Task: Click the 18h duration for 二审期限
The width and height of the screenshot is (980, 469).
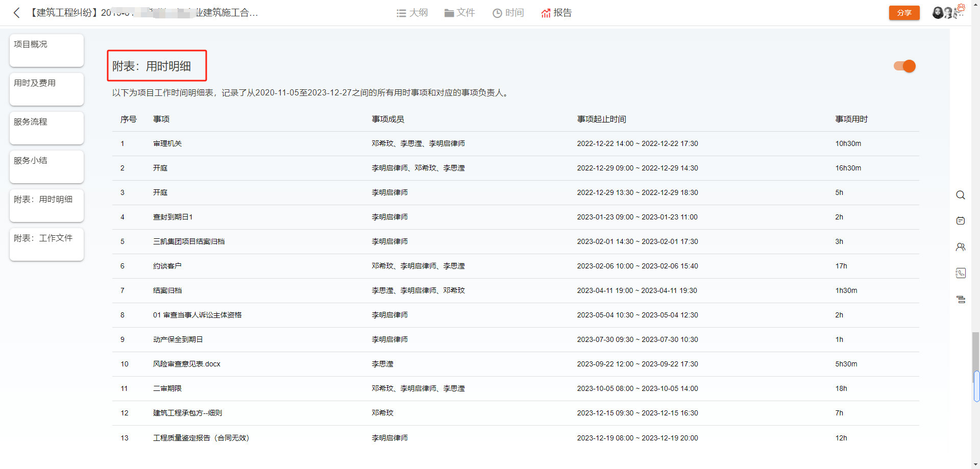Action: click(841, 389)
